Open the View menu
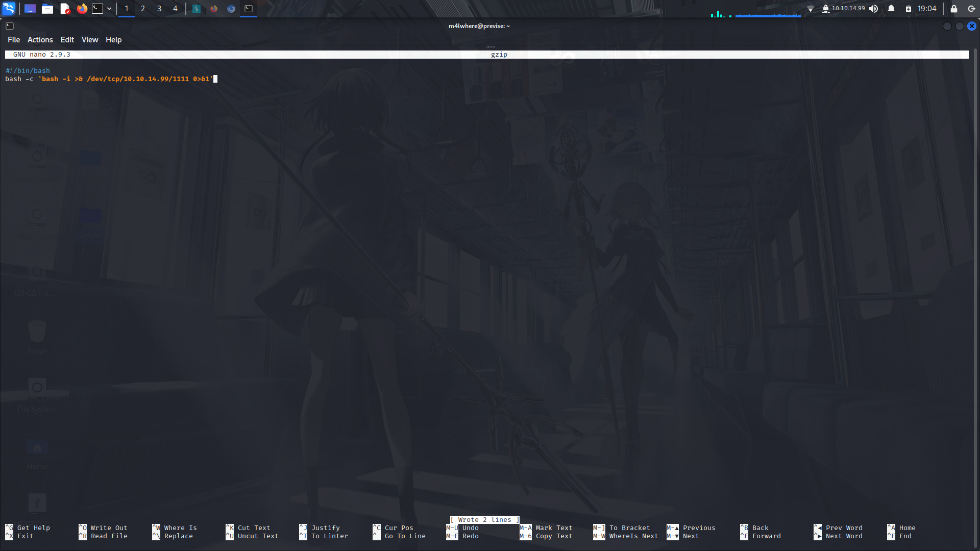Screen dimensions: 980x551 pyautogui.click(x=89, y=39)
